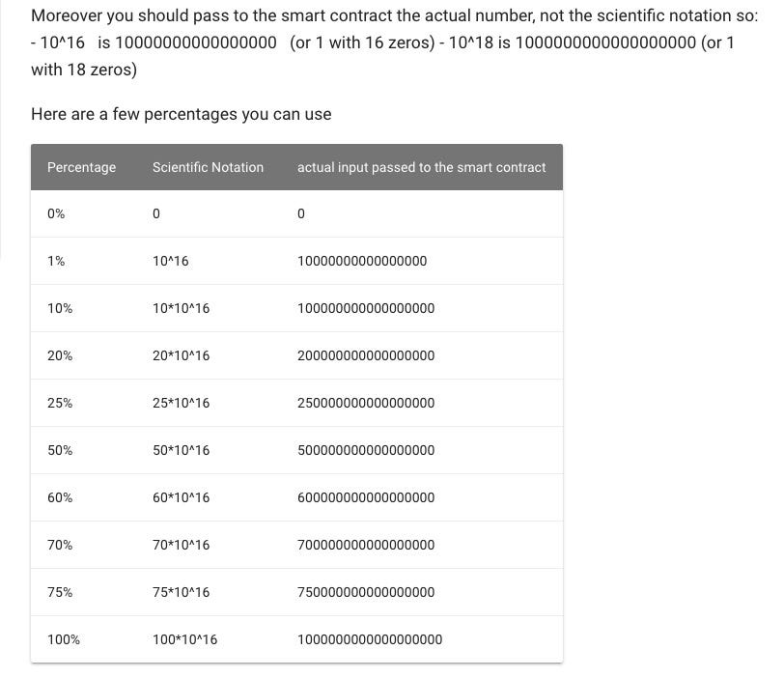Viewport: 784px width, 678px height.
Task: Click the 75*10^16 notation cell
Action: point(181,592)
